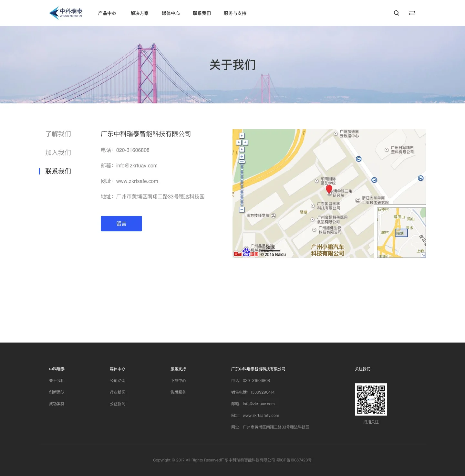Click phone number 020-31606808 in contact info
This screenshot has height=476, width=465.
(133, 150)
